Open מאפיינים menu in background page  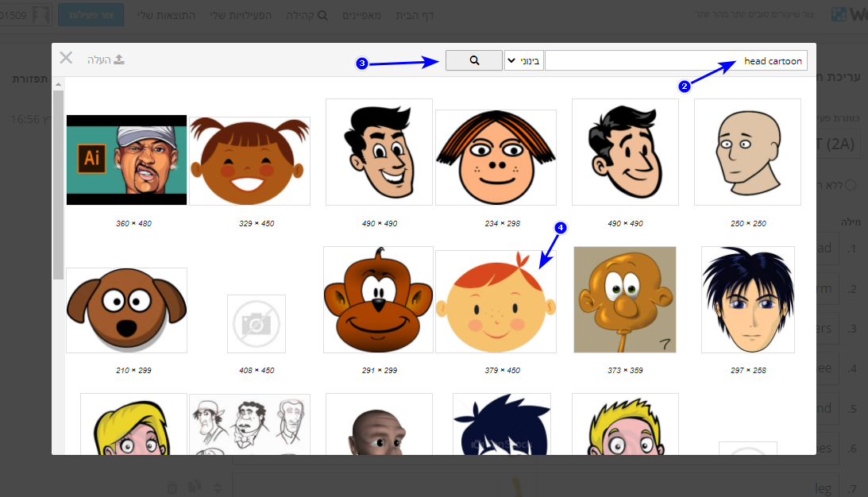coord(361,16)
